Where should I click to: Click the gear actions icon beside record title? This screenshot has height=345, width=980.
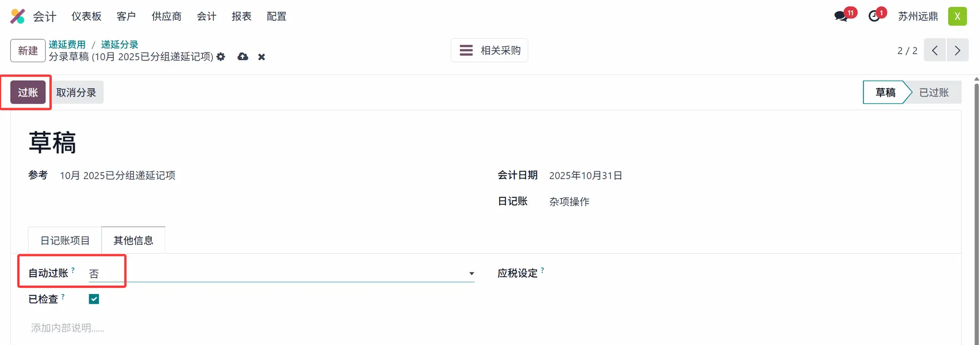tap(220, 57)
